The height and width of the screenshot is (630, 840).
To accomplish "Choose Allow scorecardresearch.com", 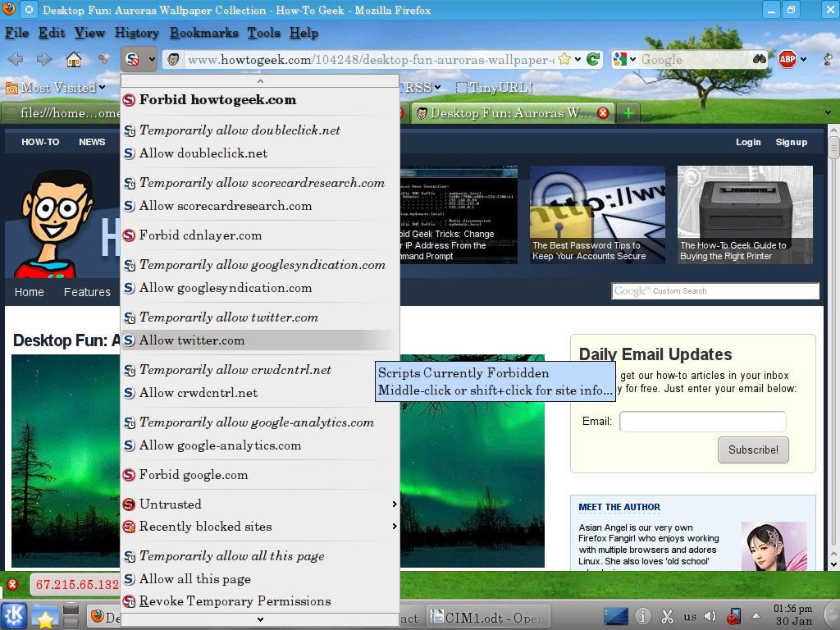I will [x=260, y=206].
